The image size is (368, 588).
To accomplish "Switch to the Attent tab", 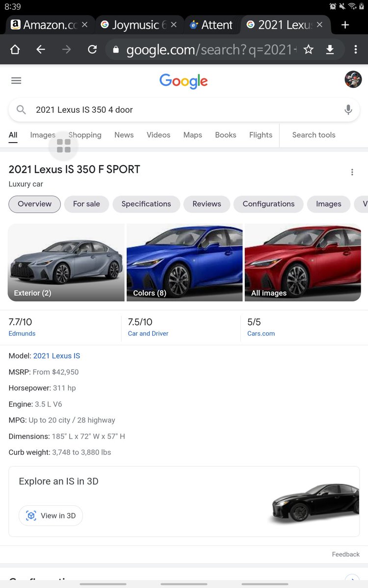I will tap(211, 24).
